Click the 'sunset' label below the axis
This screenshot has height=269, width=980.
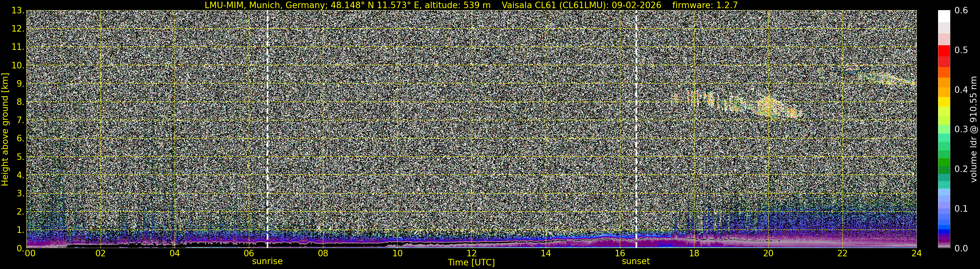pos(636,262)
